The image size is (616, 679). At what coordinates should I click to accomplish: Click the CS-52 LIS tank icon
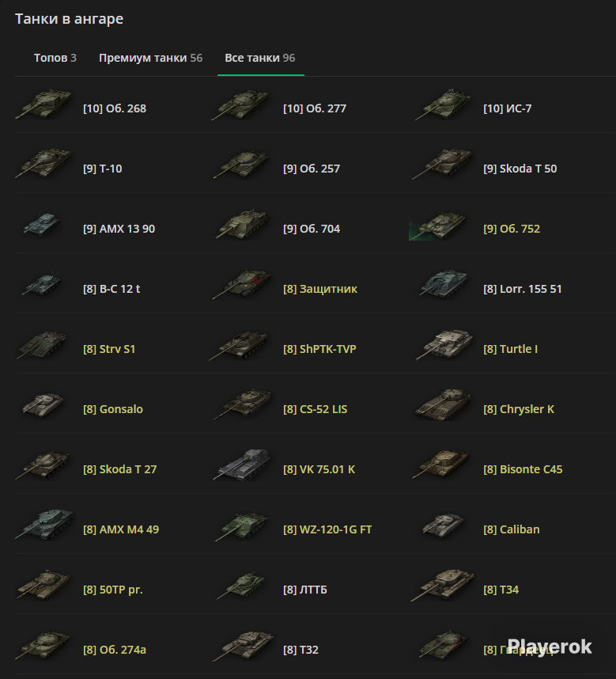pyautogui.click(x=243, y=404)
